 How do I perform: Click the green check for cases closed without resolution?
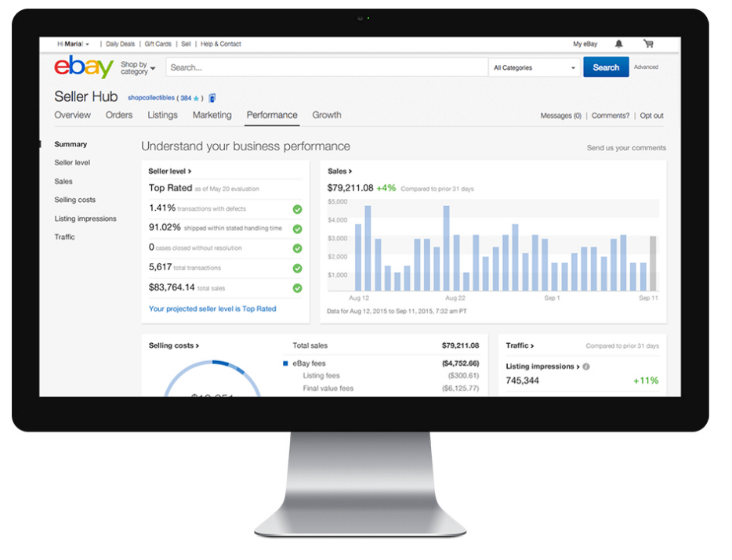pyautogui.click(x=297, y=249)
